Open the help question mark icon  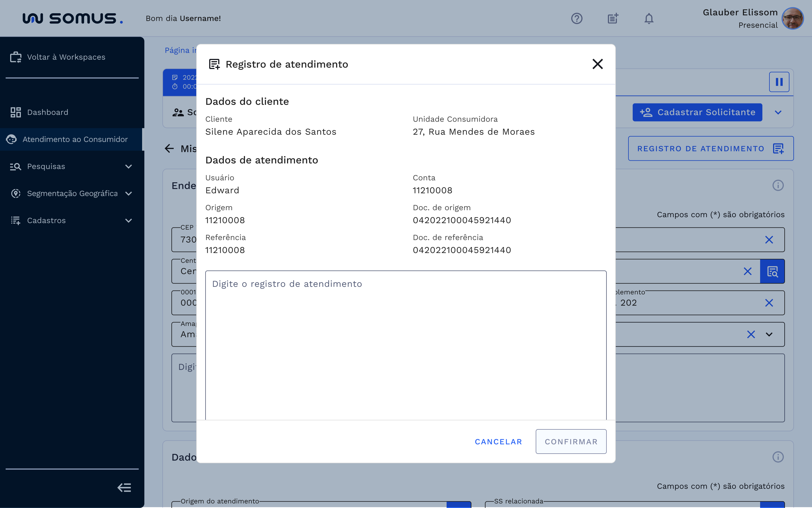(x=577, y=19)
